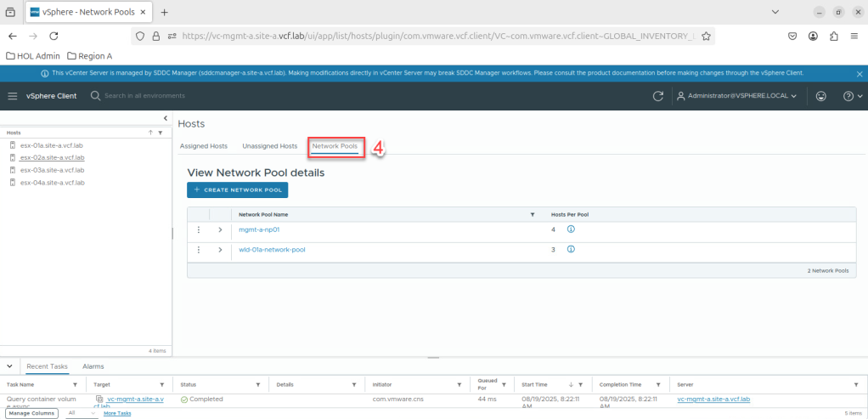Open the Firefox account icon
The height and width of the screenshot is (419, 868).
813,36
